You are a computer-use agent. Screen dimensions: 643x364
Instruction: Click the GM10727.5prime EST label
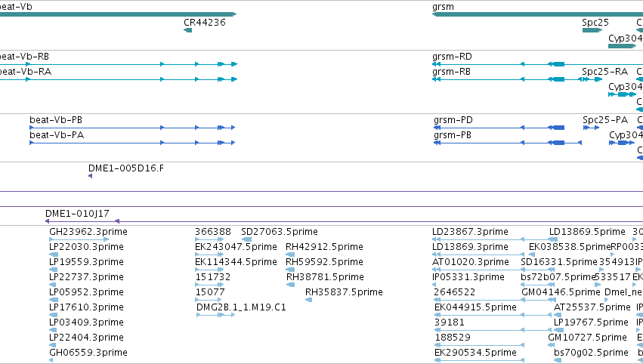pyautogui.click(x=587, y=338)
